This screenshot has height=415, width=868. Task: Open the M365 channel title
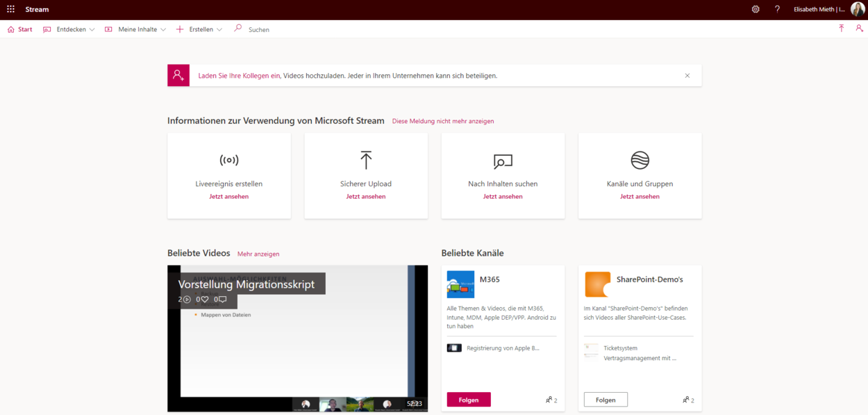490,279
